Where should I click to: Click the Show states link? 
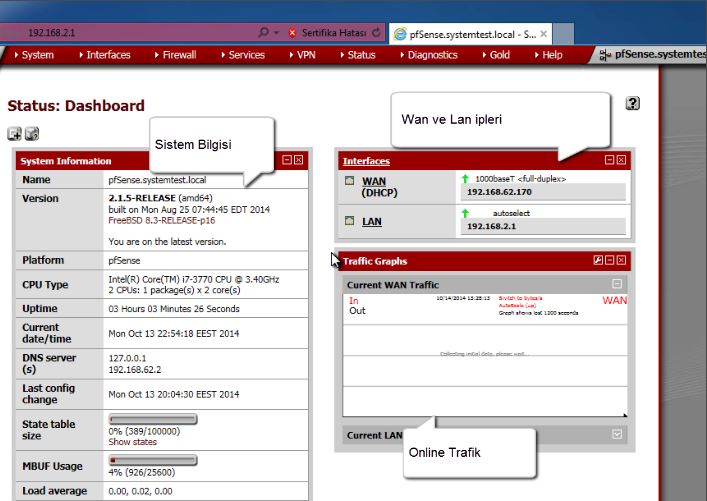pyautogui.click(x=133, y=441)
